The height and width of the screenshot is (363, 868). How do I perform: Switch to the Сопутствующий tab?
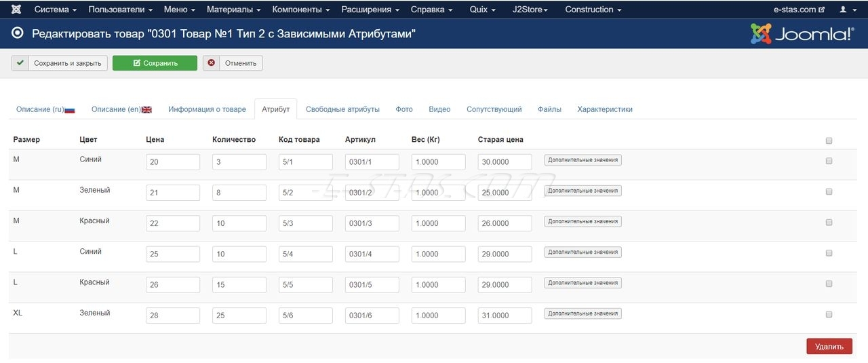click(494, 109)
